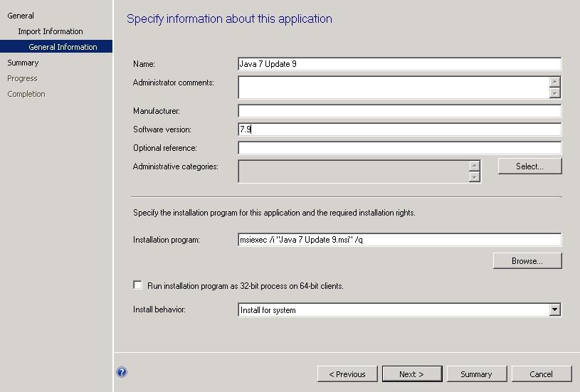Image resolution: width=580 pixels, height=392 pixels.
Task: Click the 'Installation program:' label
Action: (x=166, y=240)
